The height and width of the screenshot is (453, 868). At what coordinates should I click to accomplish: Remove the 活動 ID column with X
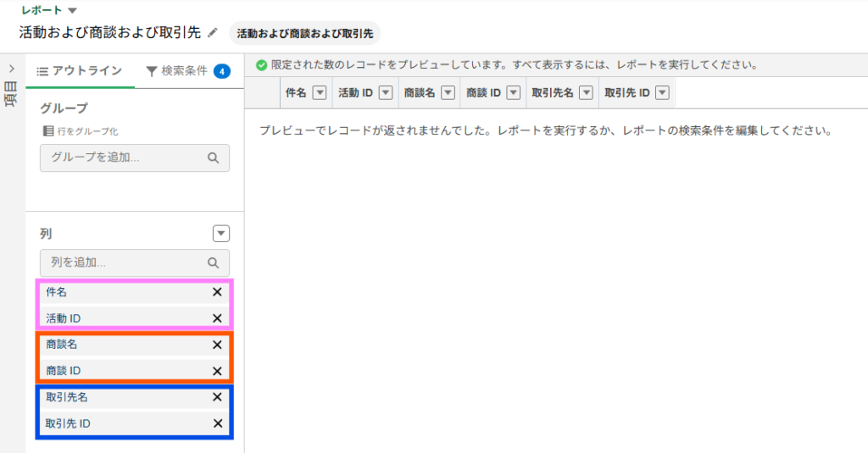[x=217, y=318]
